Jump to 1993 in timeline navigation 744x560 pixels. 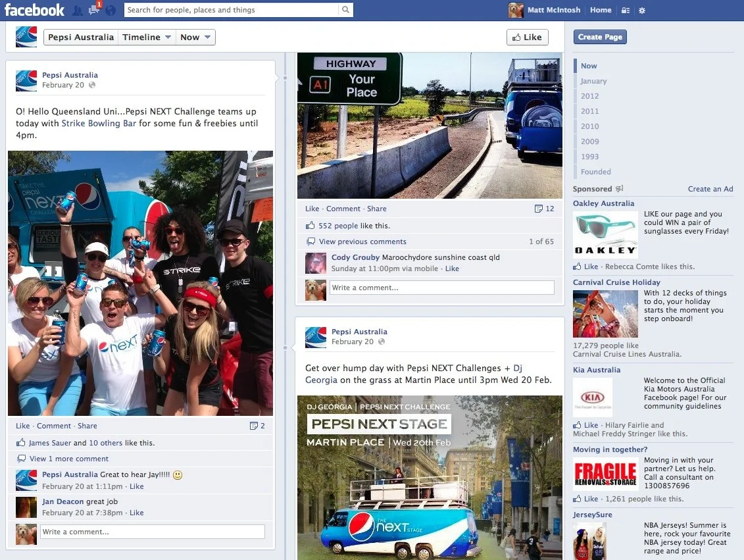(x=590, y=157)
